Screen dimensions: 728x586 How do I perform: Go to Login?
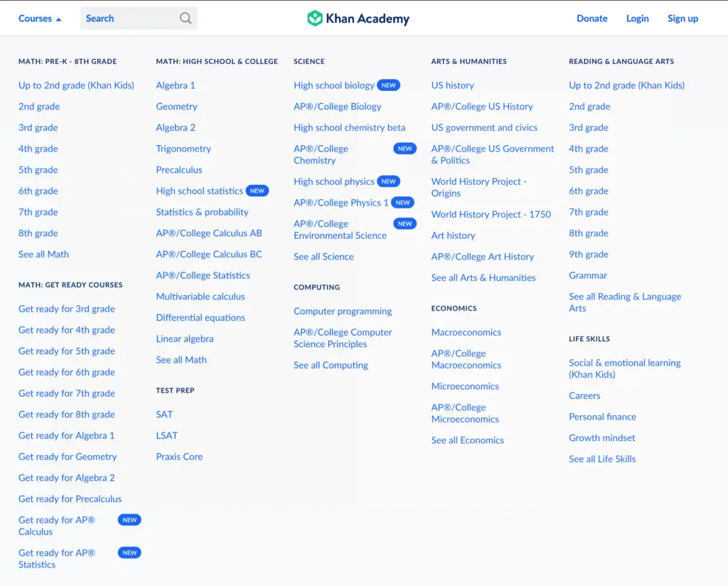click(638, 18)
